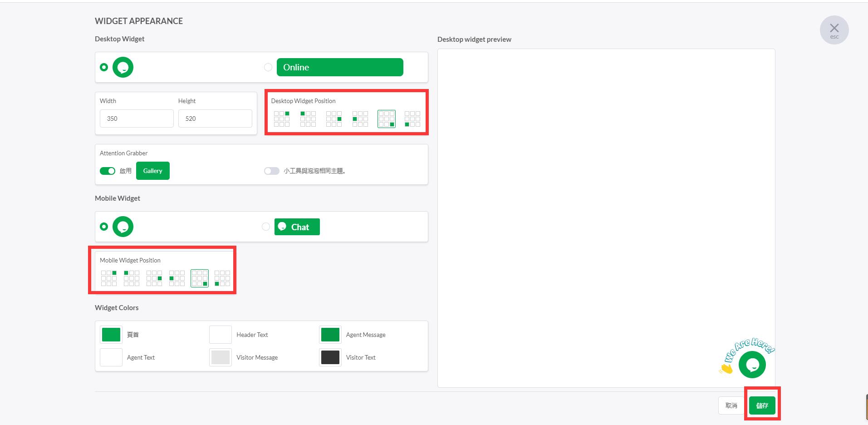
Task: Disable the Attention Grabber toggle
Action: 108,171
